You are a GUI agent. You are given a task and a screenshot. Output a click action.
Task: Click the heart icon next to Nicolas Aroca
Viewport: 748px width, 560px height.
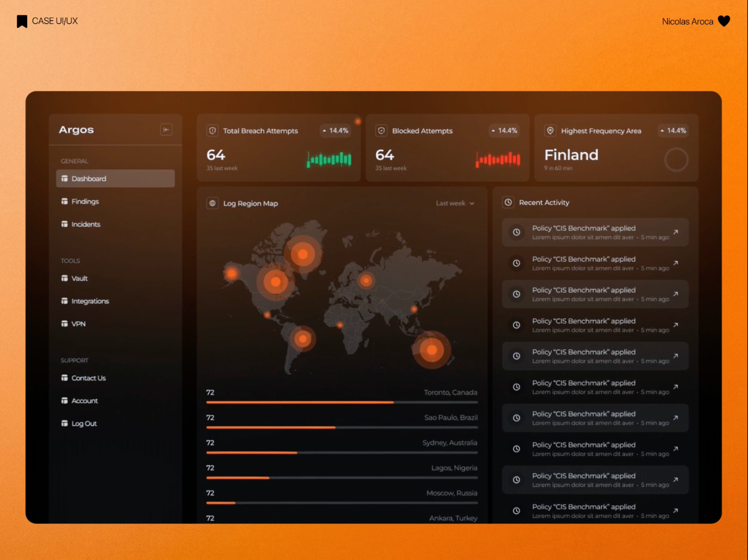(x=724, y=21)
